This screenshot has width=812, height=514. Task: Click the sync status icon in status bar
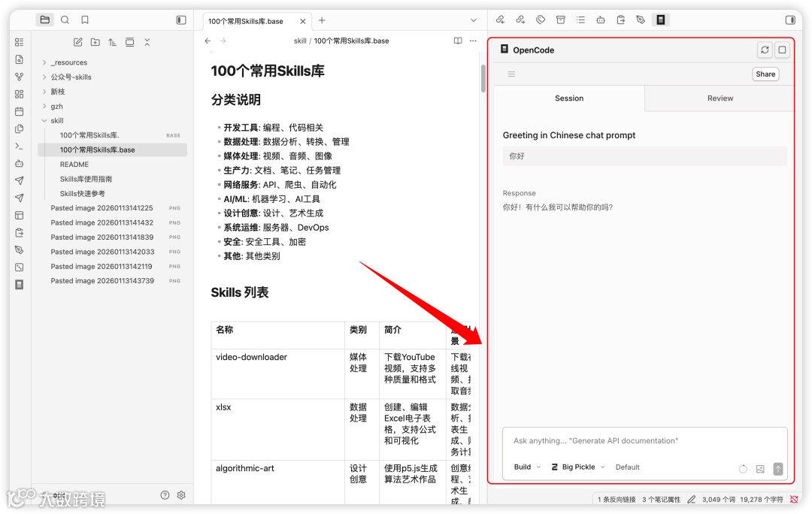click(794, 500)
